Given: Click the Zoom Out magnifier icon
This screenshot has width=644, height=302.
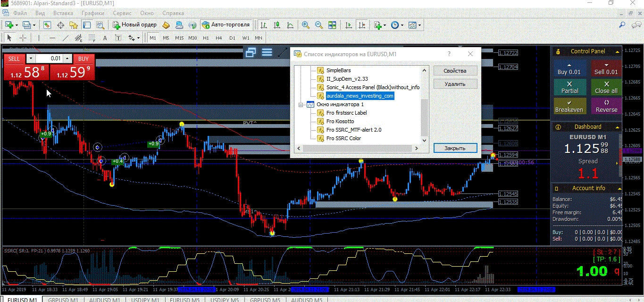Looking at the screenshot, I should coord(319,25).
